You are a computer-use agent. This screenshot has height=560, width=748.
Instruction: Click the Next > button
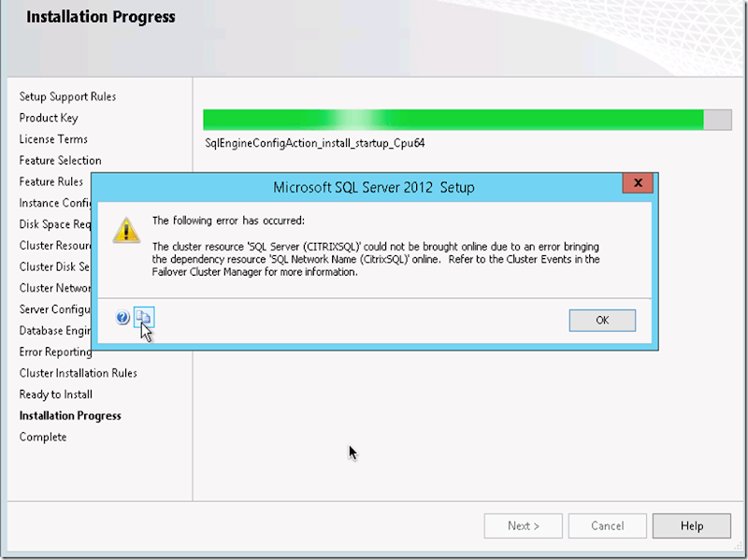tap(524, 525)
